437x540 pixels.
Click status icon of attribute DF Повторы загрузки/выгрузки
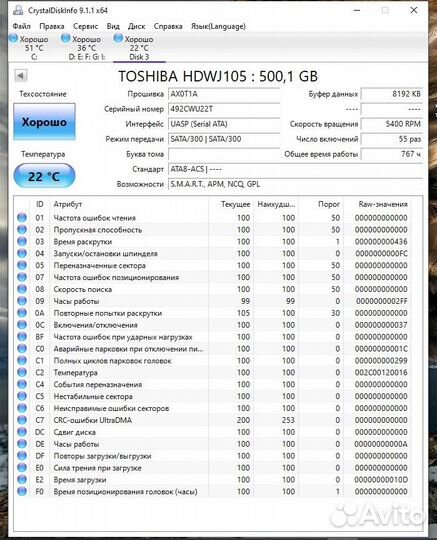[x=22, y=456]
